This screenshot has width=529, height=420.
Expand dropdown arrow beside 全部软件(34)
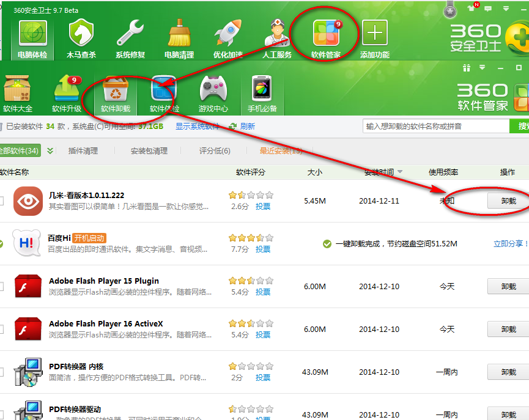click(50, 151)
